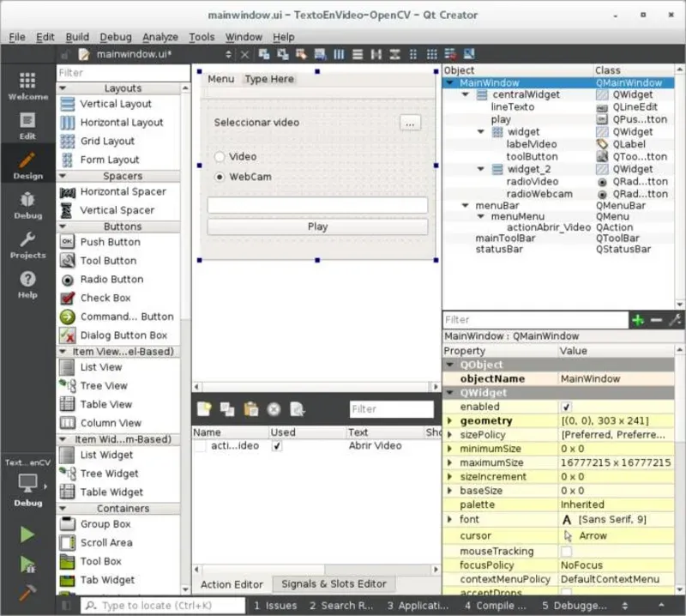The image size is (686, 616).
Task: Toggle the mouseTracking checkbox
Action: tap(566, 552)
